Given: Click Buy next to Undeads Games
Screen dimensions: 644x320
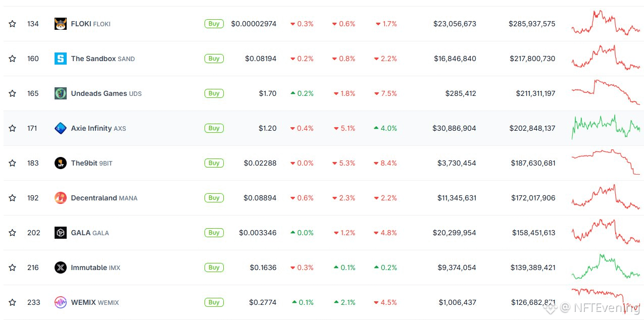Looking at the screenshot, I should click(x=214, y=93).
